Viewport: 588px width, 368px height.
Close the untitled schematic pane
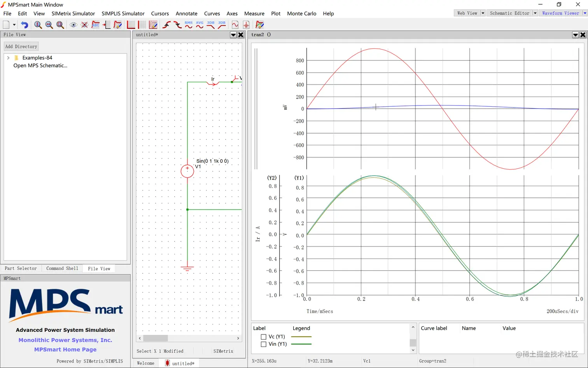[241, 35]
